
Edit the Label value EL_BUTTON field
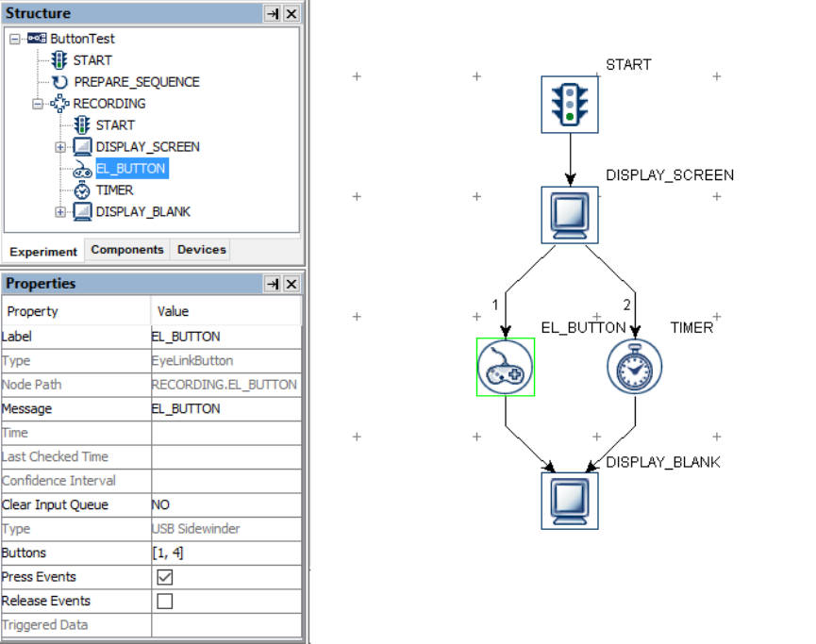(x=226, y=337)
